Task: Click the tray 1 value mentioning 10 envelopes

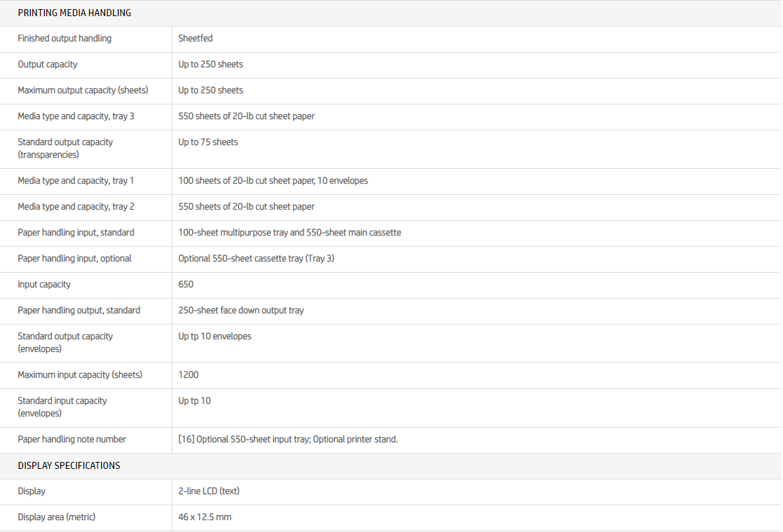Action: point(273,181)
